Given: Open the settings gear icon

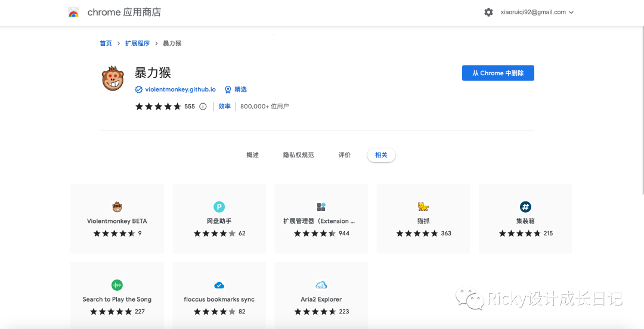Looking at the screenshot, I should click(x=488, y=13).
